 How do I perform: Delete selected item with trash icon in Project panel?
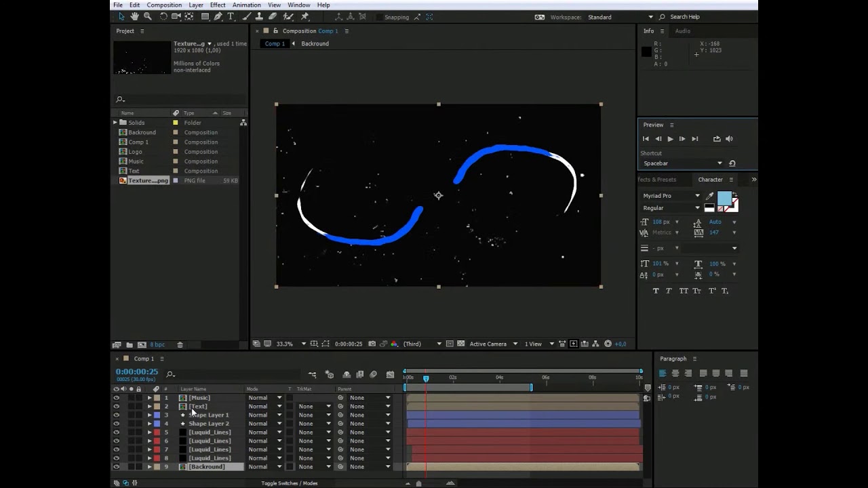pyautogui.click(x=180, y=345)
